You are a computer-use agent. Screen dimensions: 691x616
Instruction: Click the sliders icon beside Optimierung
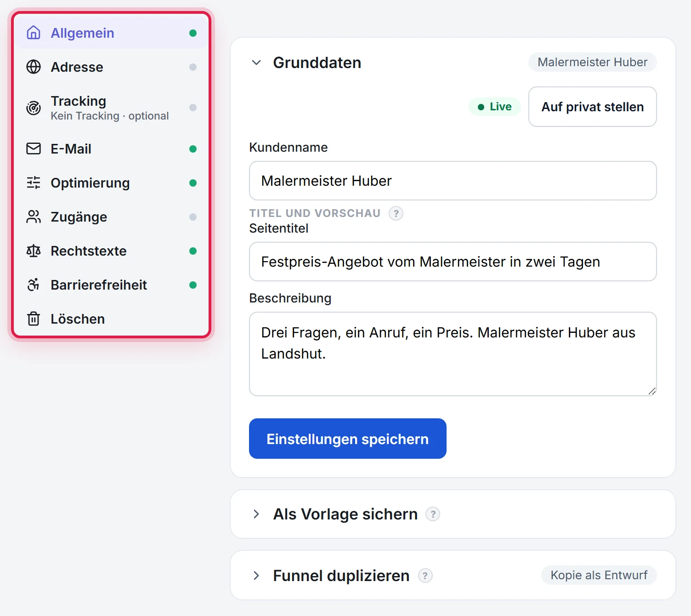pos(34,183)
